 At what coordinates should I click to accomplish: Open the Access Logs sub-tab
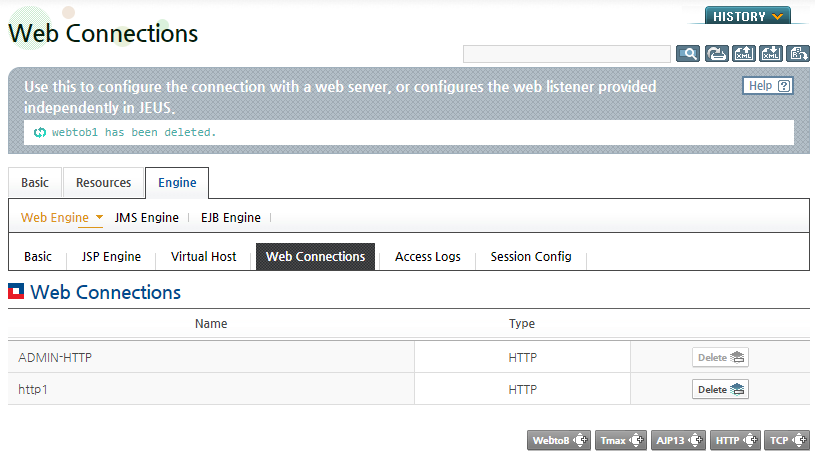428,256
